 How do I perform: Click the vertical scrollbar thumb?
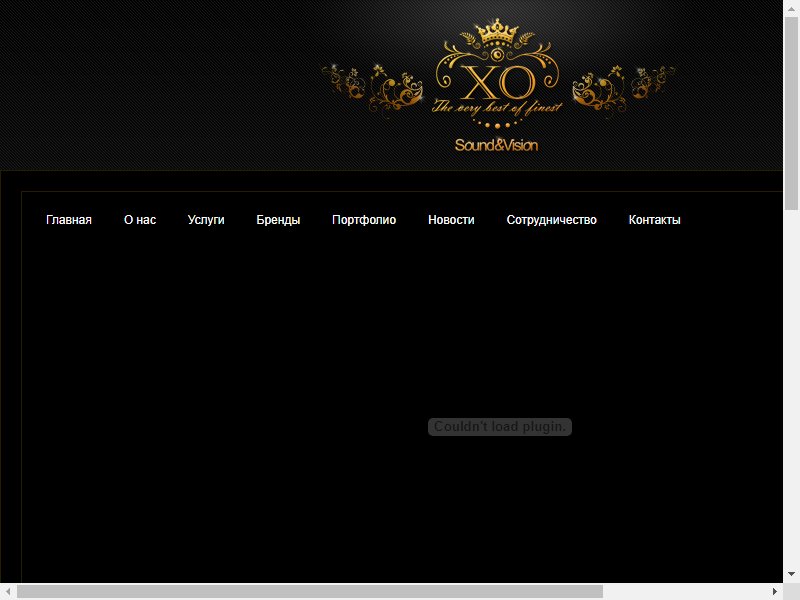(791, 113)
